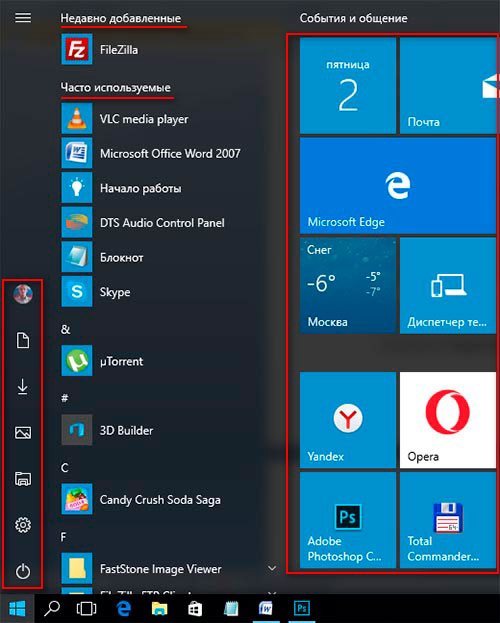Open Downloads folder sidebar icon

(x=23, y=387)
